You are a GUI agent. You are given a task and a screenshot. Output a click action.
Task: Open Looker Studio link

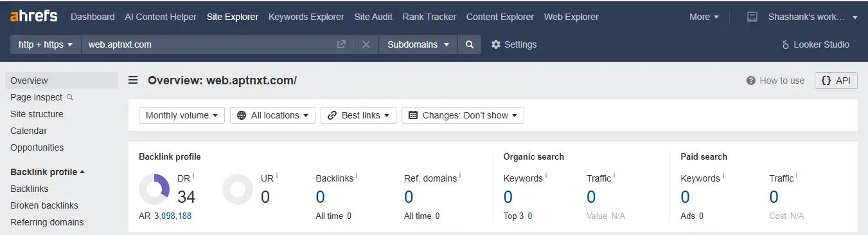[x=815, y=44]
